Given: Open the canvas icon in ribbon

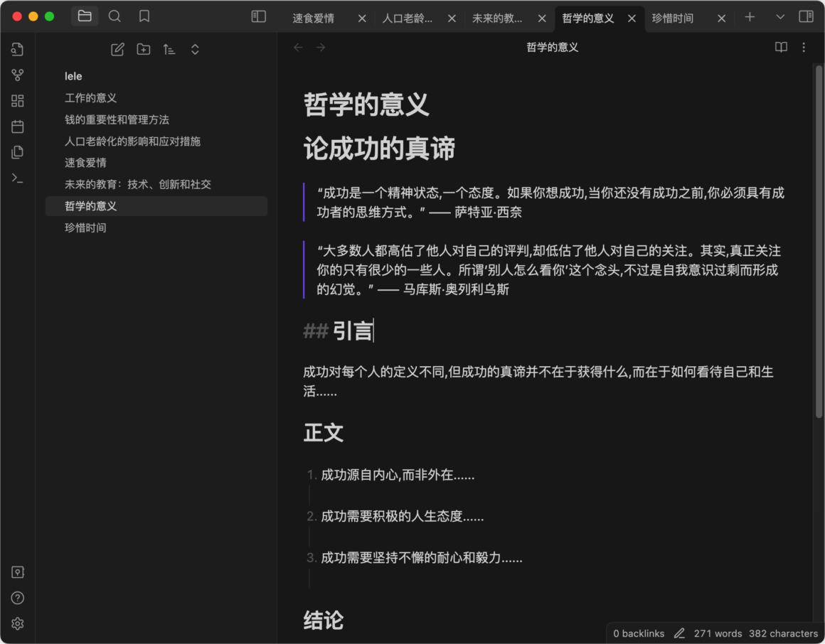Looking at the screenshot, I should [17, 101].
